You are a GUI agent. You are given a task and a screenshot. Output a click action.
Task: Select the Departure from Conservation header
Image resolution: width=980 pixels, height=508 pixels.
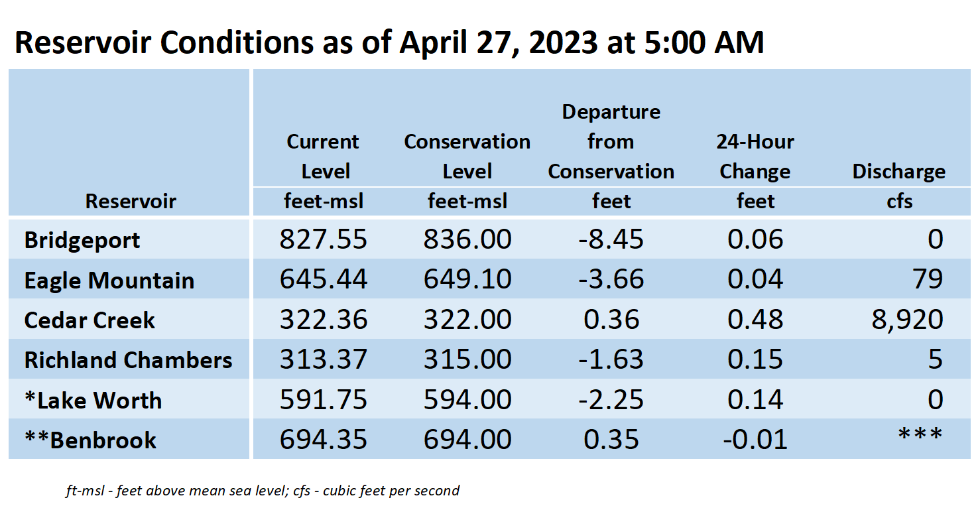click(x=611, y=142)
